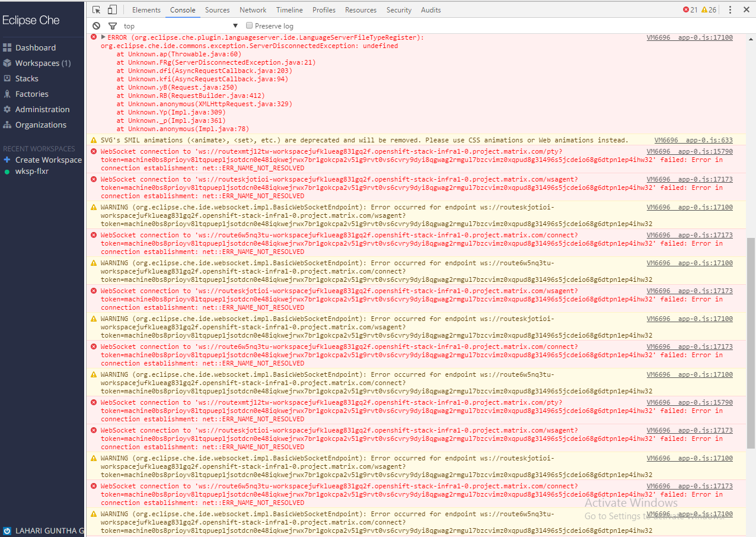756x537 pixels.
Task: Open Factories in sidebar
Action: pos(26,94)
